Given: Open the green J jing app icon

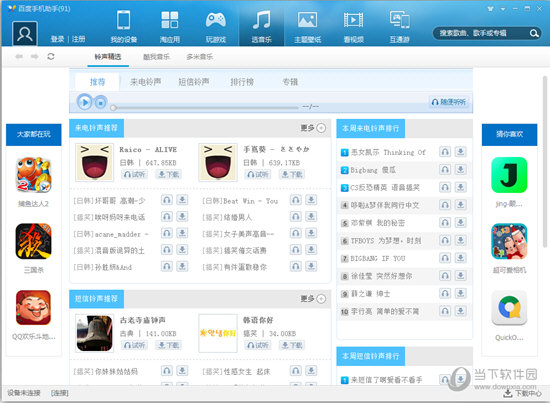Looking at the screenshot, I should [x=509, y=175].
